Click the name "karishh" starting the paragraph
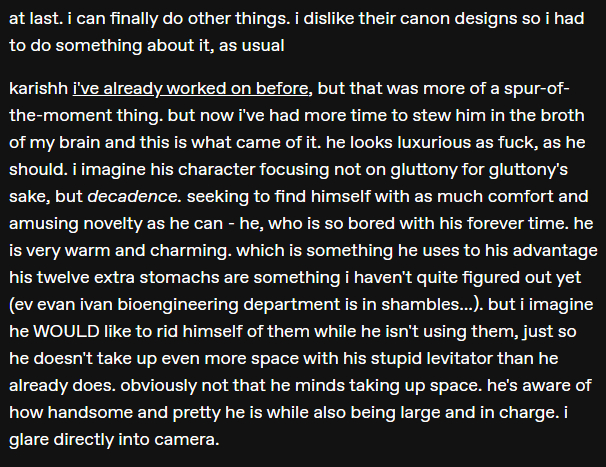This screenshot has height=467, width=606. pyautogui.click(x=36, y=89)
